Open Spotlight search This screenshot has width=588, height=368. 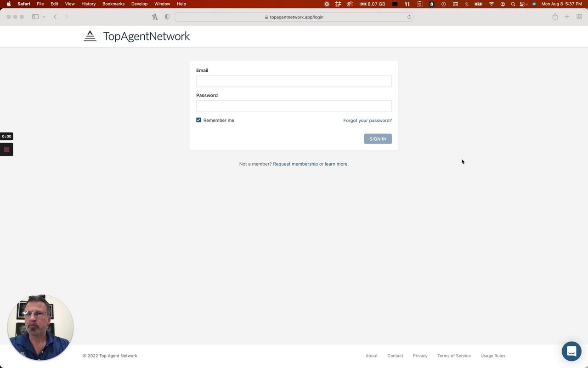click(x=513, y=4)
